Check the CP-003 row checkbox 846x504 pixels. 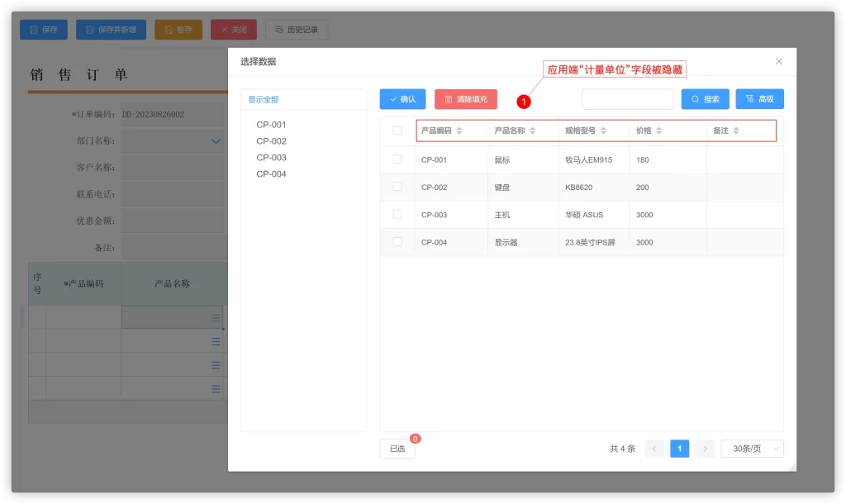[397, 214]
